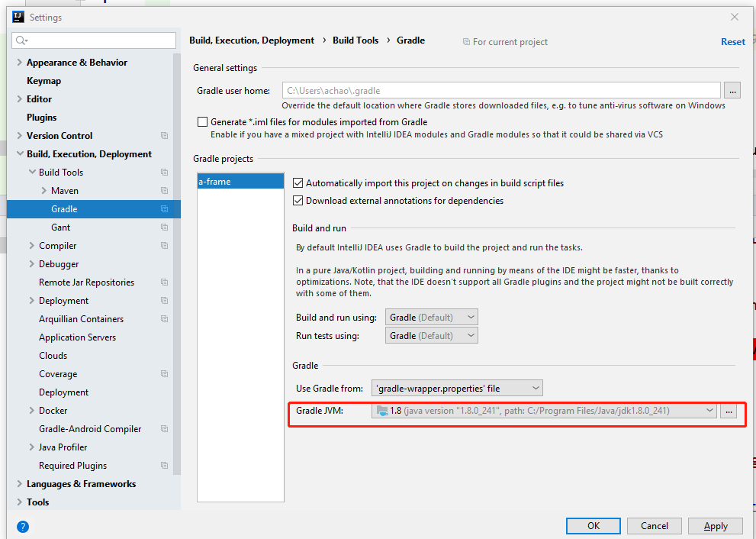Click project-level icon next to Gant
This screenshot has height=539, width=756.
coord(165,228)
